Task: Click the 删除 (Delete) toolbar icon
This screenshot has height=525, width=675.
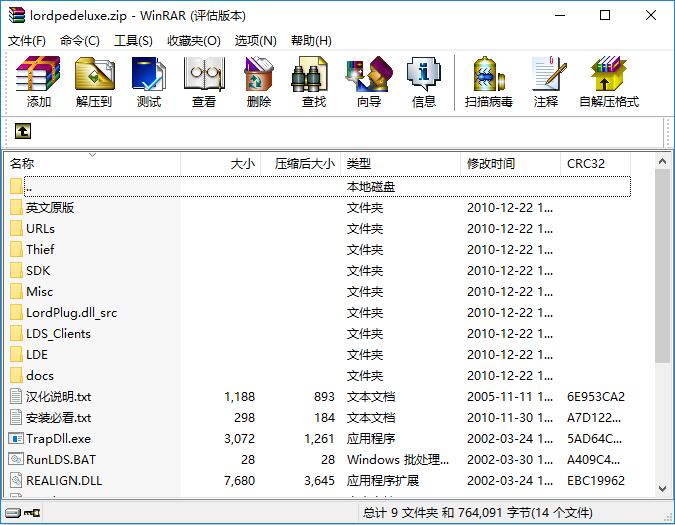Action: [259, 82]
